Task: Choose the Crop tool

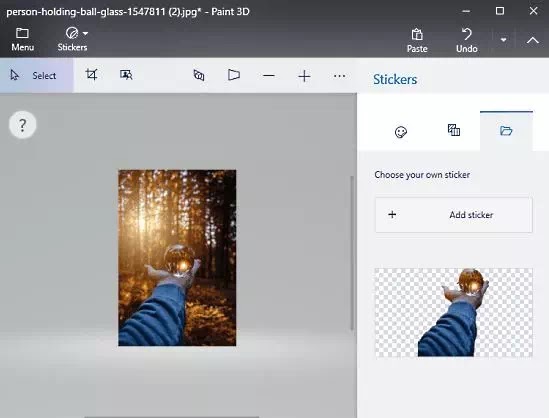Action: coord(91,75)
